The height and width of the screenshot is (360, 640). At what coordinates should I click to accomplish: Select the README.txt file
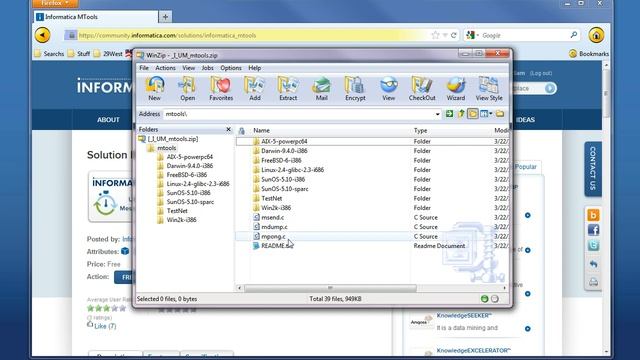277,246
